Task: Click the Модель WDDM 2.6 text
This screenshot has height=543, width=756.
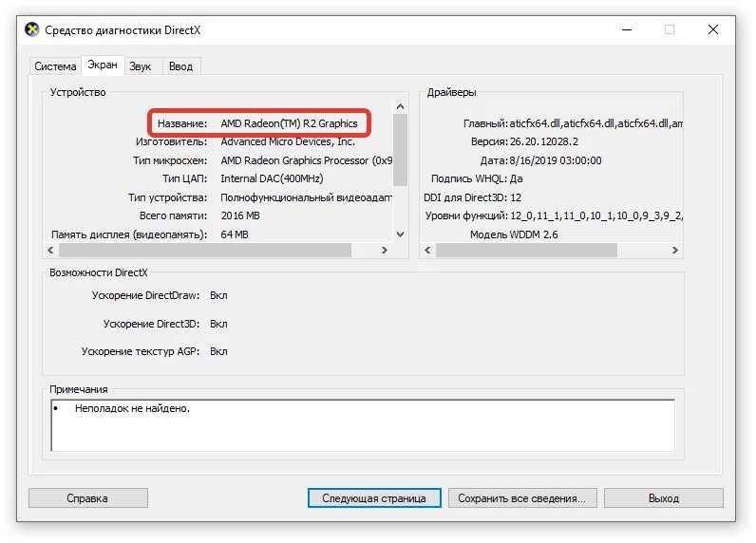Action: 514,234
